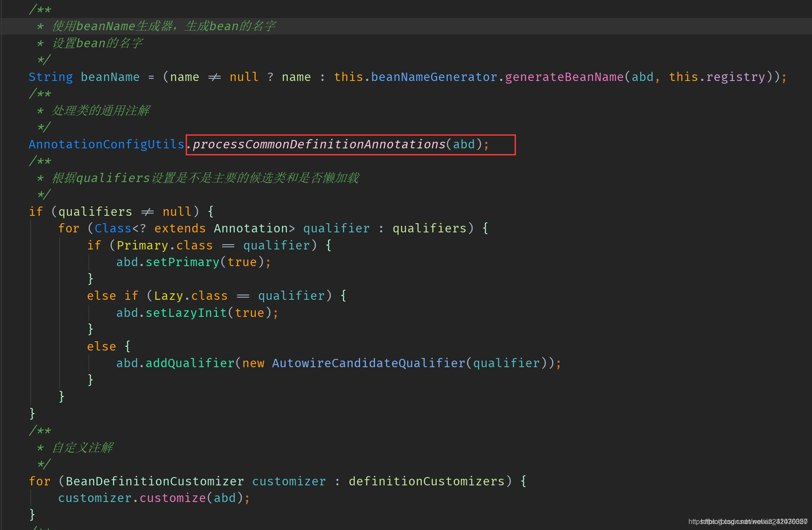
Task: Click the beanName variable declaration
Action: pyautogui.click(x=110, y=77)
